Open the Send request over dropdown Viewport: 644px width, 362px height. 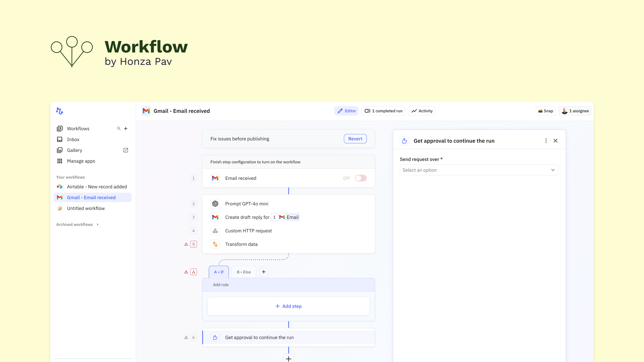point(479,170)
